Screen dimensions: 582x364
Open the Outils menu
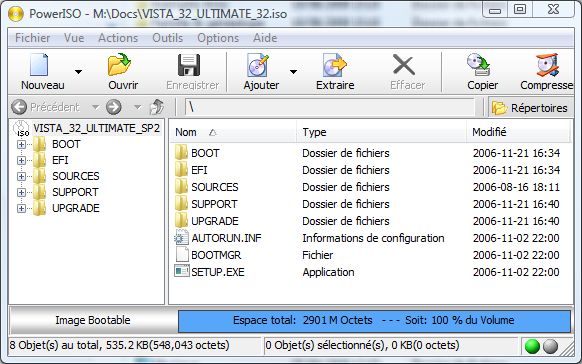167,38
